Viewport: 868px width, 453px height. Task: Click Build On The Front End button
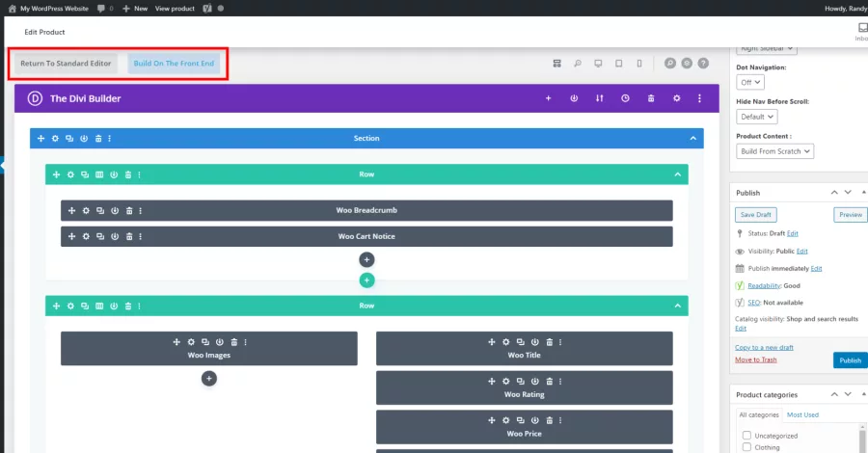(174, 64)
